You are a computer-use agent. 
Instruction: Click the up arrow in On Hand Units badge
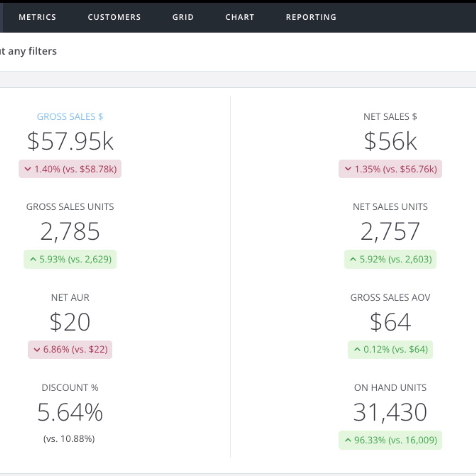click(348, 440)
